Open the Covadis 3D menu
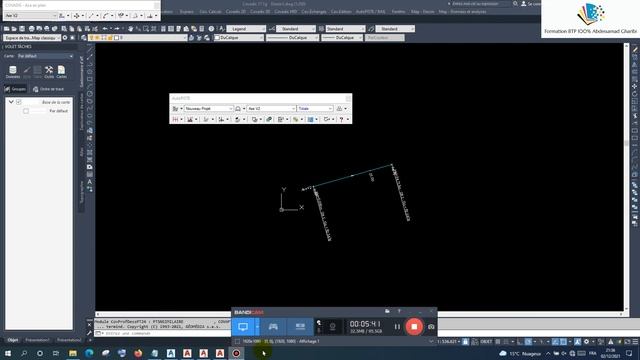 [260, 12]
